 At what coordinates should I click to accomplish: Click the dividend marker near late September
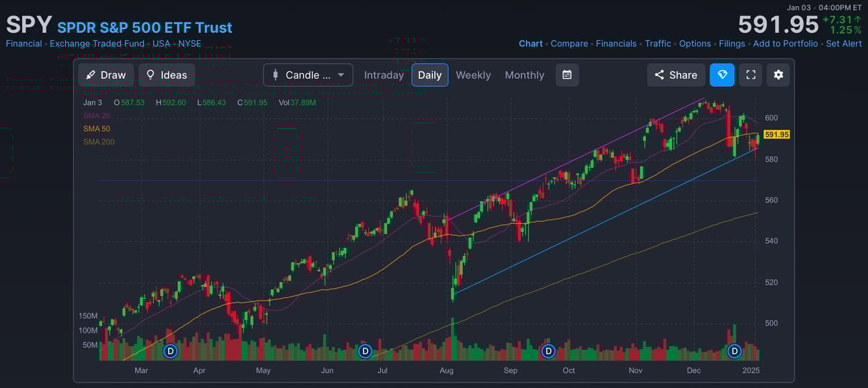pyautogui.click(x=548, y=351)
